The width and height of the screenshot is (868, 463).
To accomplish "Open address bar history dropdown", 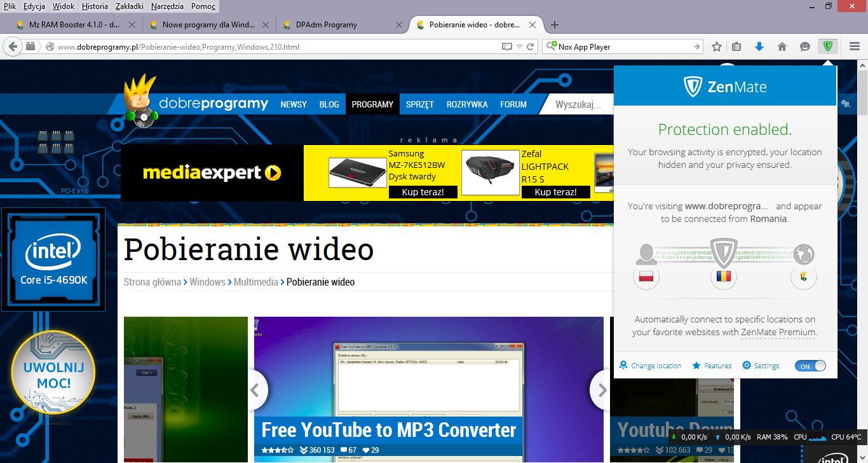I will 519,46.
